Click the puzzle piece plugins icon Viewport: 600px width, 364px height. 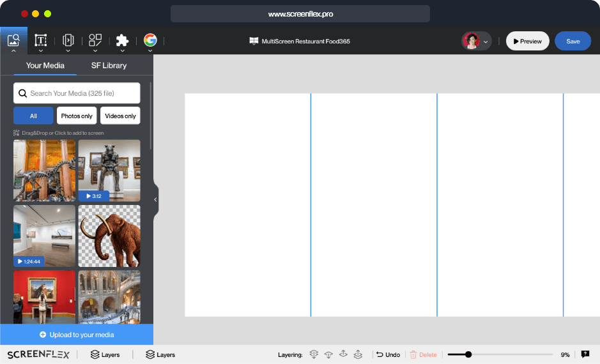(122, 40)
